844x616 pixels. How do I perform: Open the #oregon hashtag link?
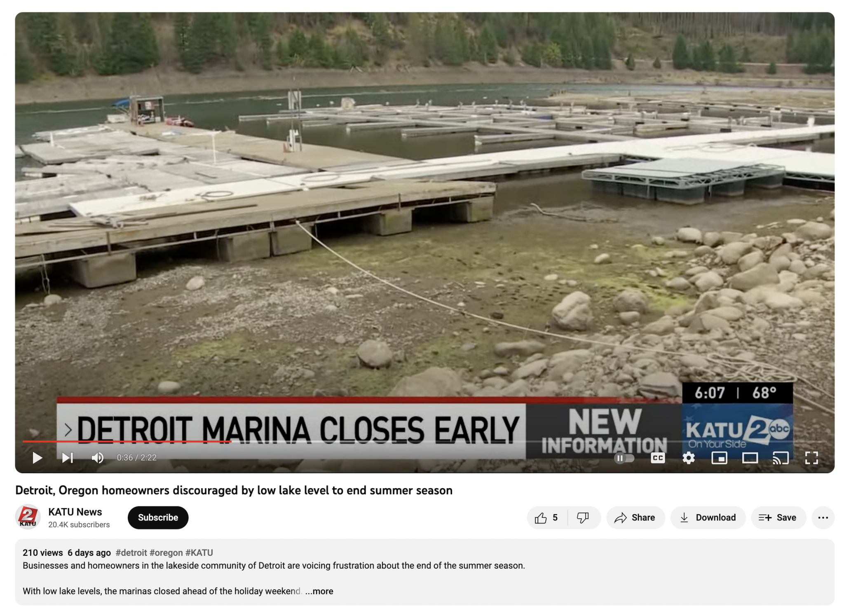pos(166,553)
